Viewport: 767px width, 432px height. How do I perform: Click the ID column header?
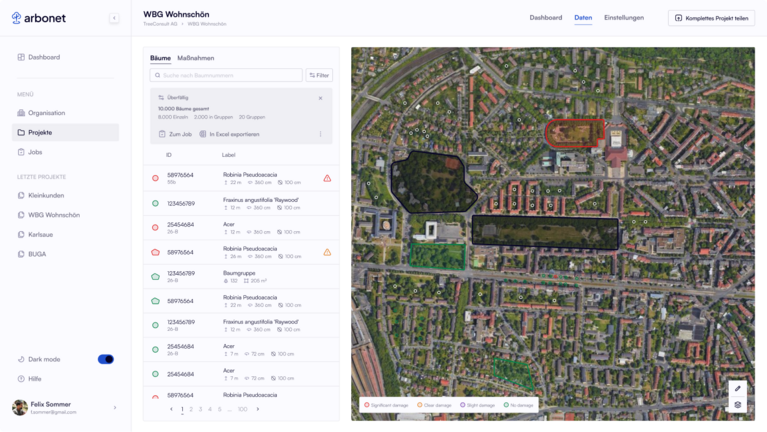point(168,155)
